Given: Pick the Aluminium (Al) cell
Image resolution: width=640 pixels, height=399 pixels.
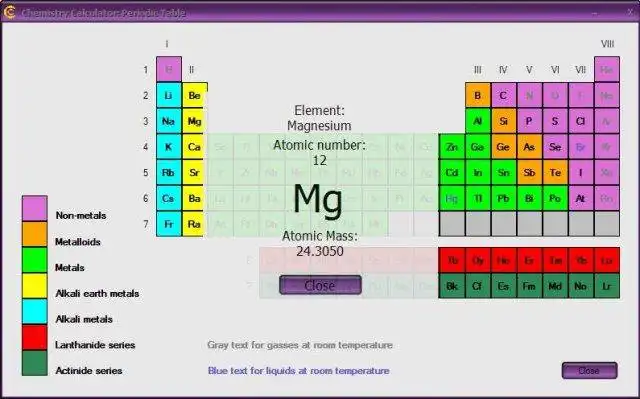Looking at the screenshot, I should tap(478, 121).
